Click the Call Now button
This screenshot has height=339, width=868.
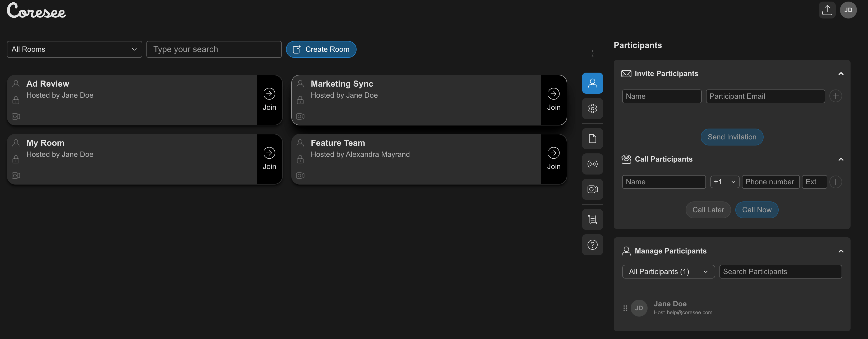[x=756, y=210]
